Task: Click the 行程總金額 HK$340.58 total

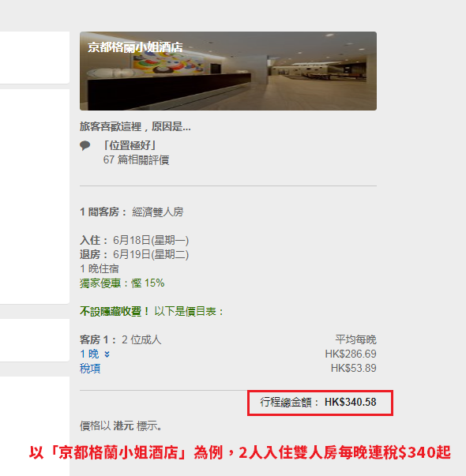Action: [x=318, y=403]
